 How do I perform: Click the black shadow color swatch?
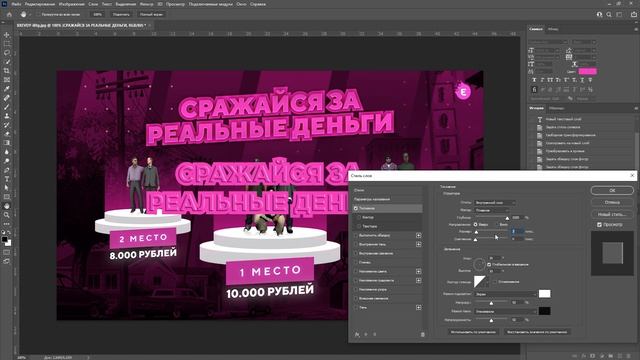(x=544, y=311)
